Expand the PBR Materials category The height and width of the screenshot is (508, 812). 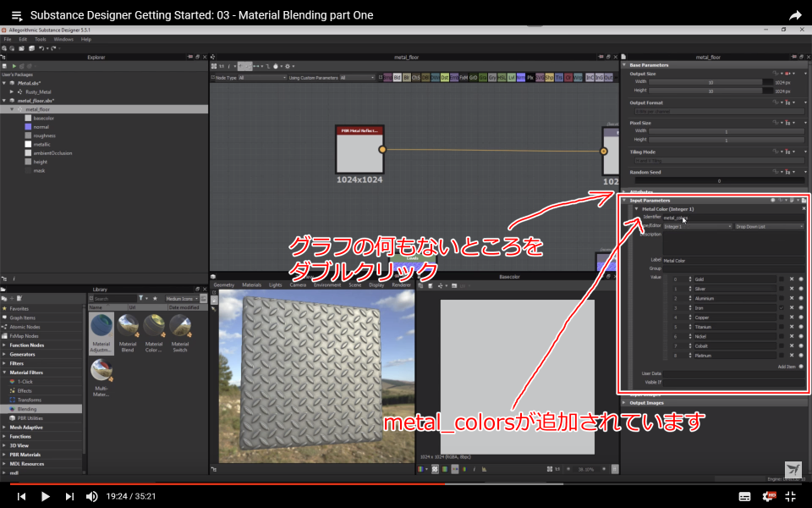(4, 455)
